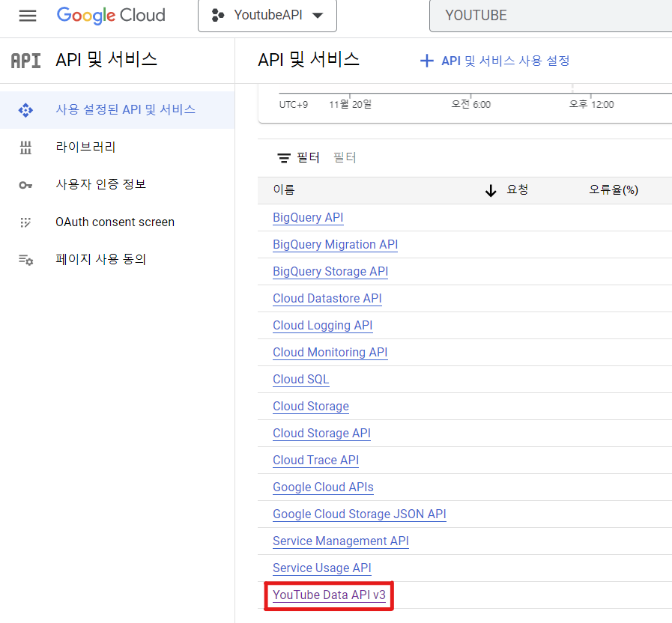This screenshot has height=623, width=672.
Task: Click the UTC+9 timezone label
Action: pyautogui.click(x=294, y=105)
